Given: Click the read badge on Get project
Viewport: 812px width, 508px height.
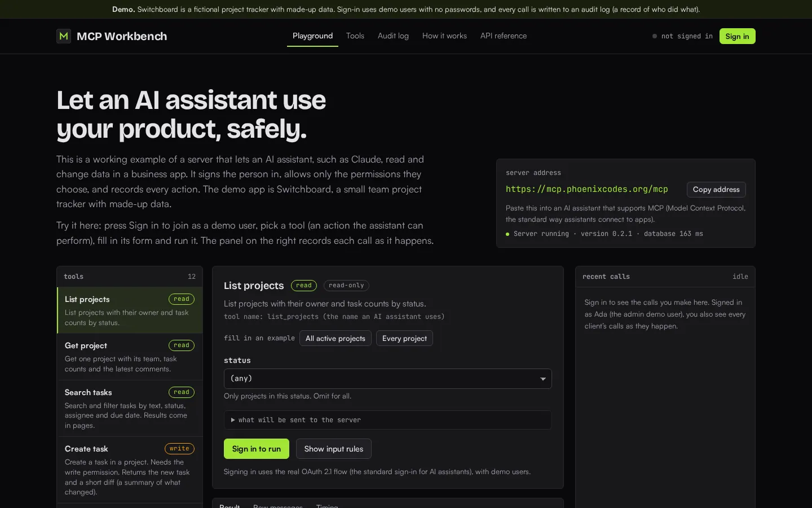Looking at the screenshot, I should (182, 345).
